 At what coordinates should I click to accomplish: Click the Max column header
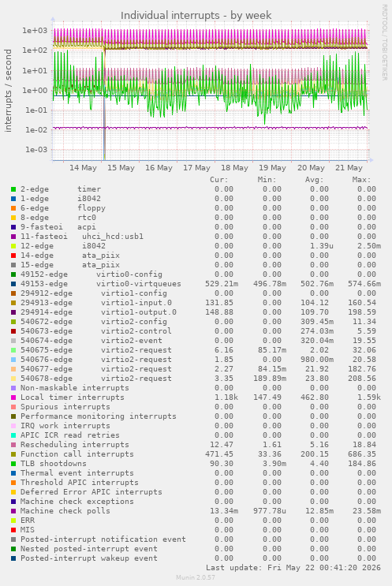[x=361, y=180]
